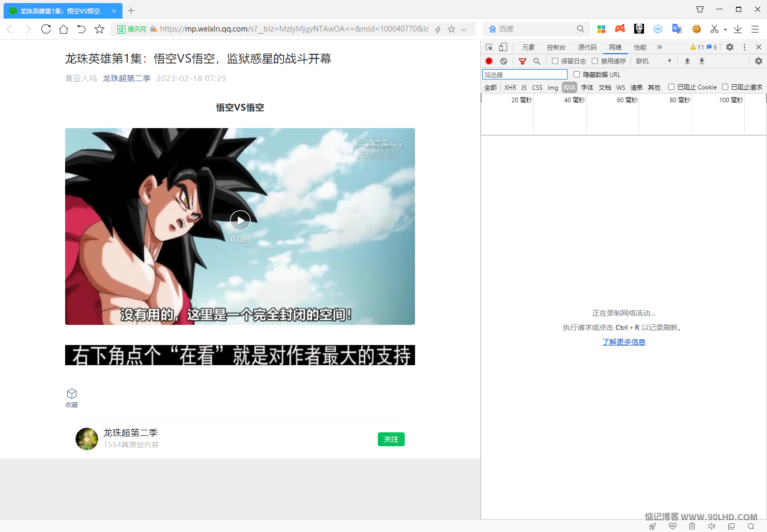Click the green 关注 follow button

[391, 439]
